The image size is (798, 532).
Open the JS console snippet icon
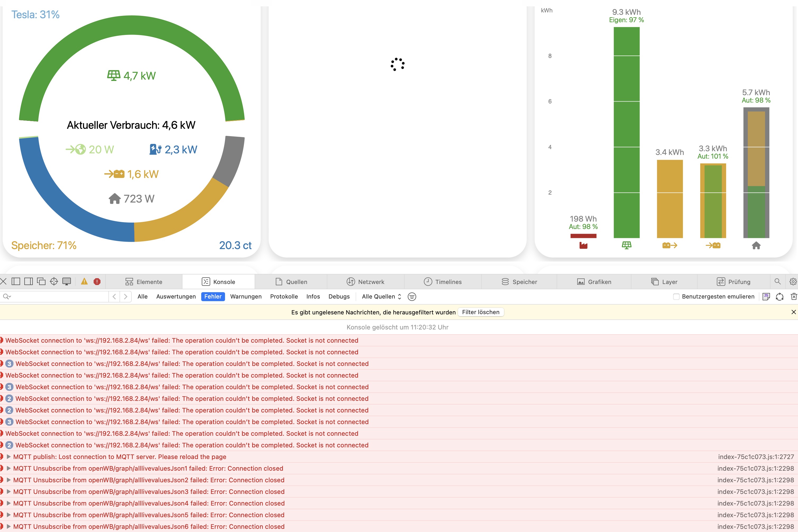(766, 296)
